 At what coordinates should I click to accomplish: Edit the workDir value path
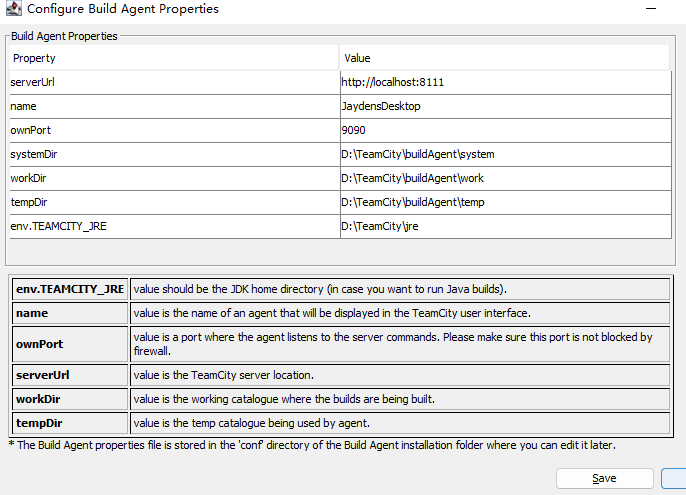506,179
